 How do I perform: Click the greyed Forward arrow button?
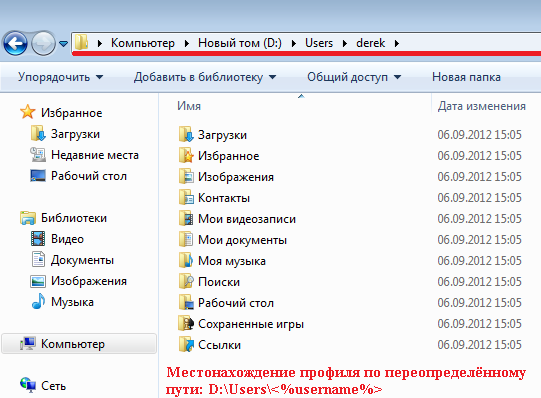43,43
